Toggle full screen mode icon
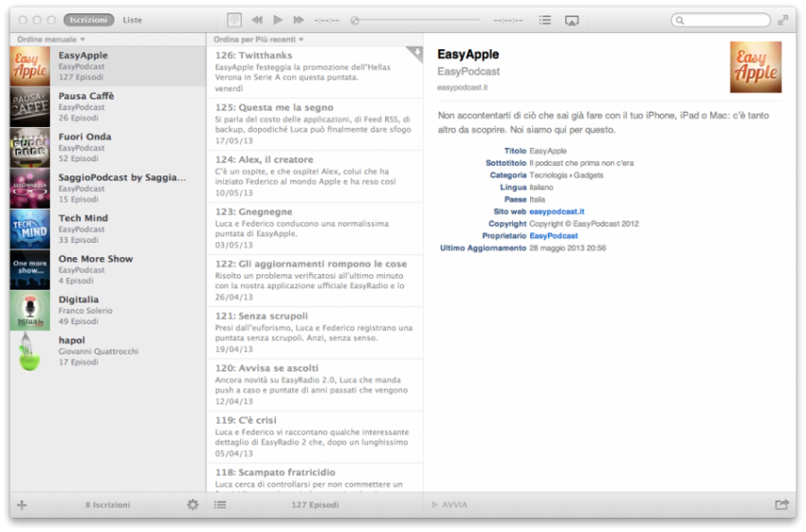806x532 pixels. (783, 20)
